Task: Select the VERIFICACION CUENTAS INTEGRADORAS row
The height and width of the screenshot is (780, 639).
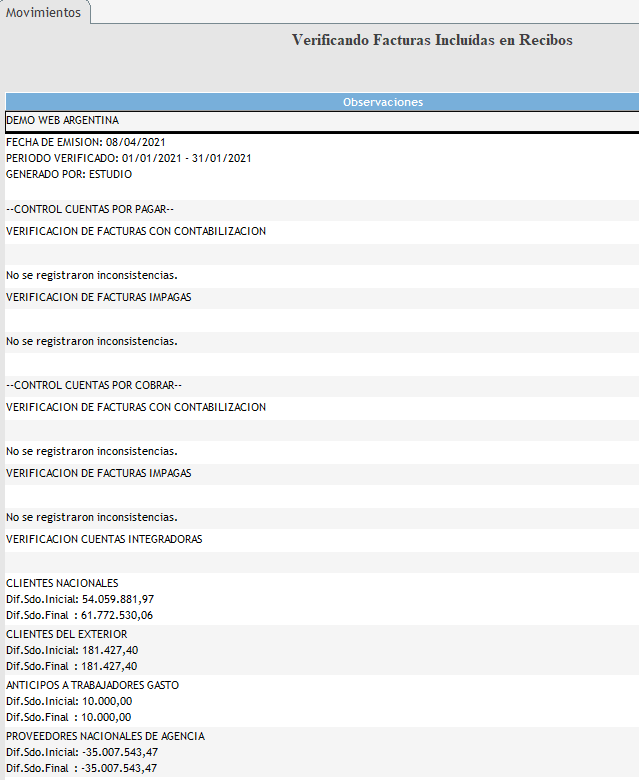Action: 104,539
